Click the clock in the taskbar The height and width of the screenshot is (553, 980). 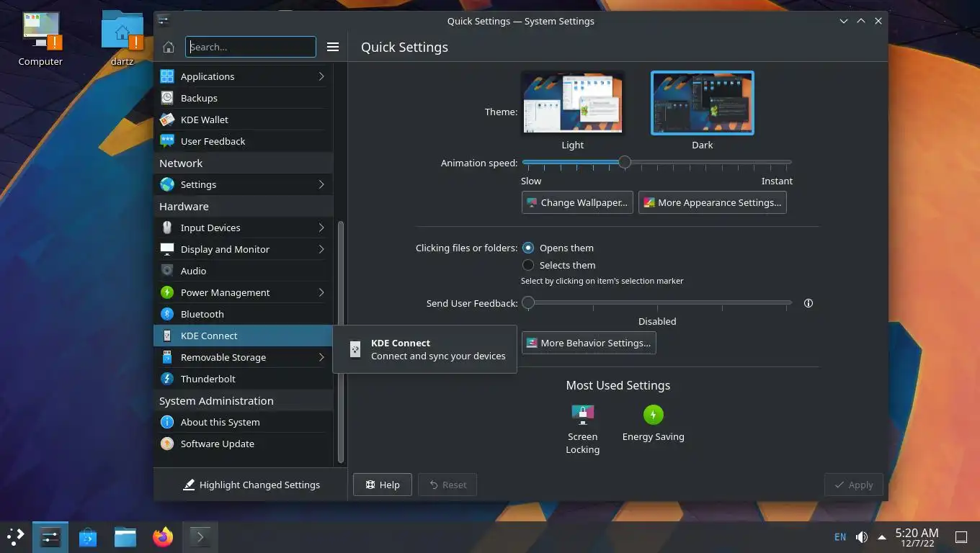pos(917,537)
